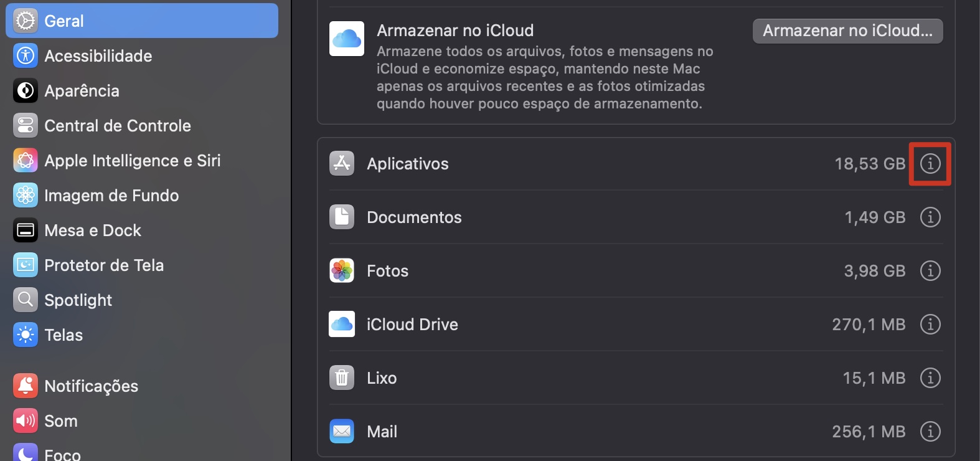Click the Apple Intelligence e Siri icon
The image size is (980, 461).
coord(26,160)
